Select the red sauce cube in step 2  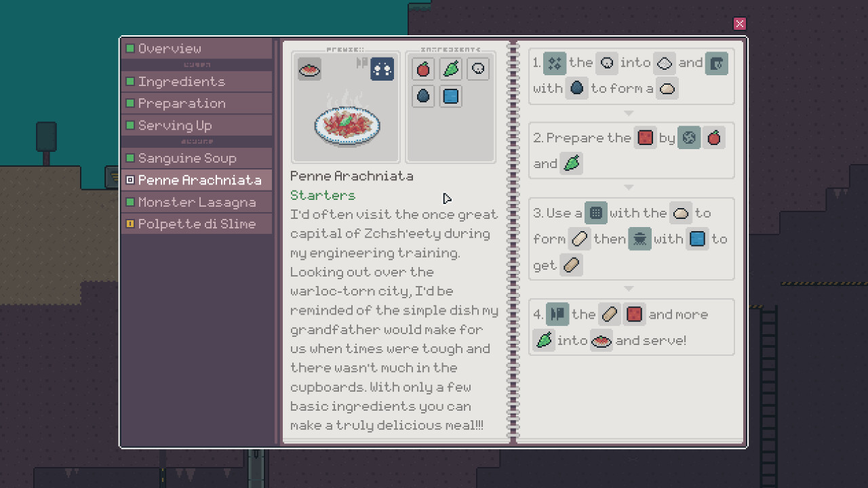[645, 138]
